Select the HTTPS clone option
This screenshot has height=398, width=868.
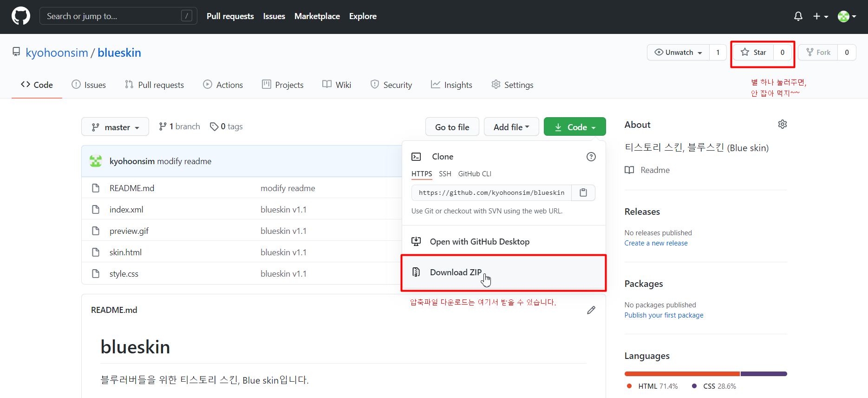point(422,173)
